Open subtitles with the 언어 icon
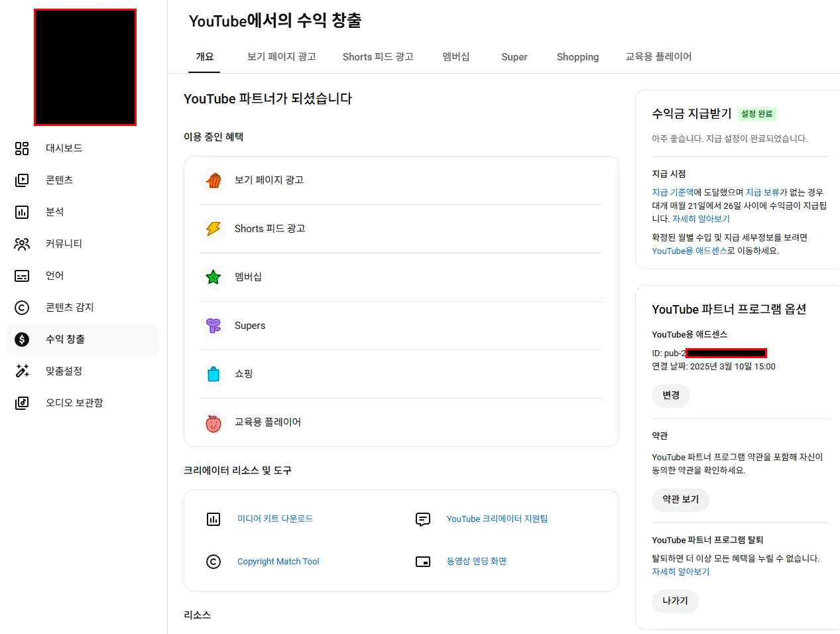The height and width of the screenshot is (634, 840). (x=22, y=275)
